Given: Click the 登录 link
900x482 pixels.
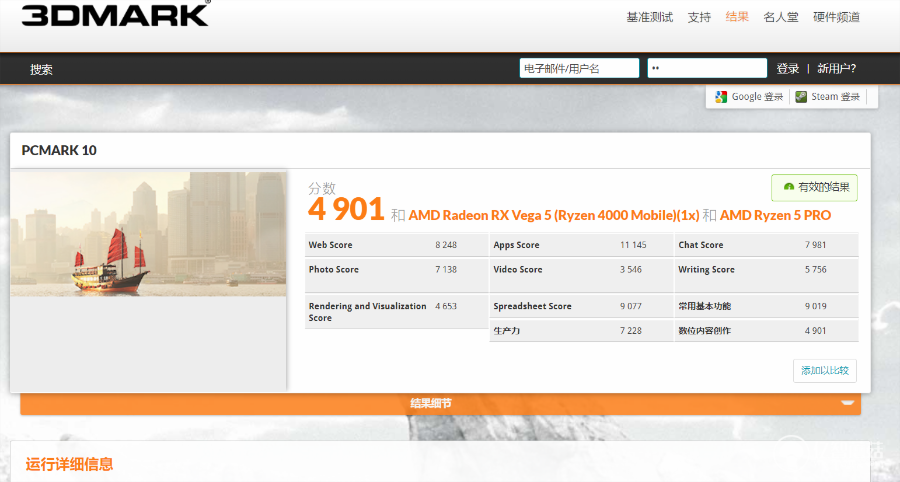Looking at the screenshot, I should [x=788, y=69].
